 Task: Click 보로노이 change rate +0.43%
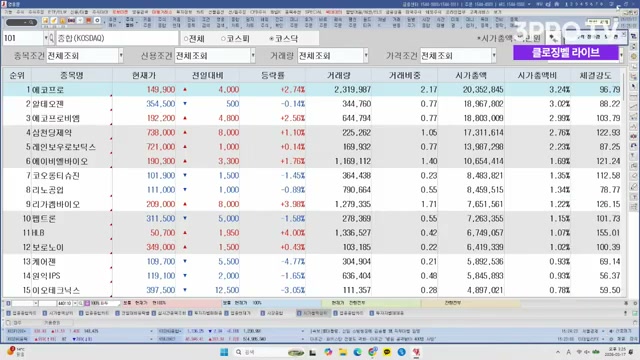[293, 247]
